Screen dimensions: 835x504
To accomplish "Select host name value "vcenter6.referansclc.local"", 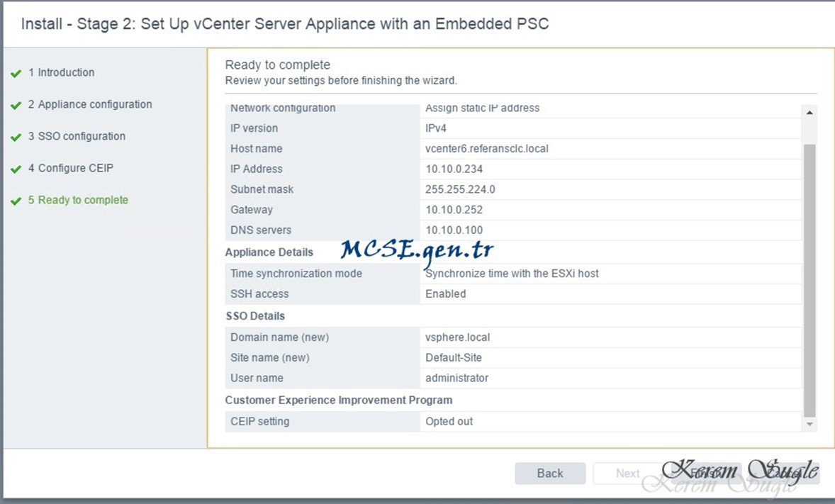I will 487,149.
